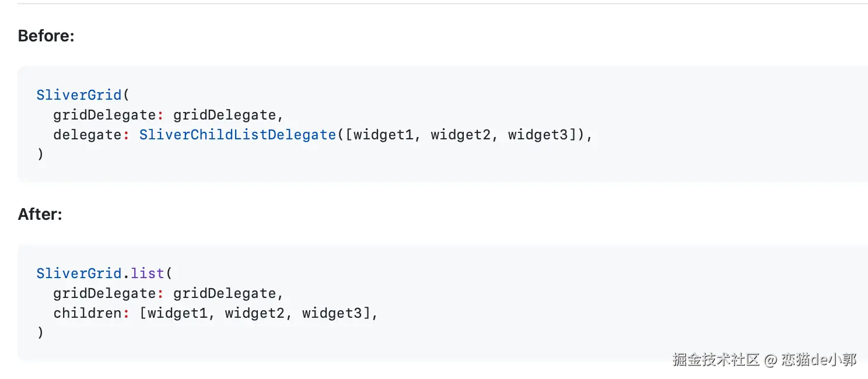This screenshot has height=379, width=868.
Task: Click the first gridDelegate parameter line
Action: (168, 115)
